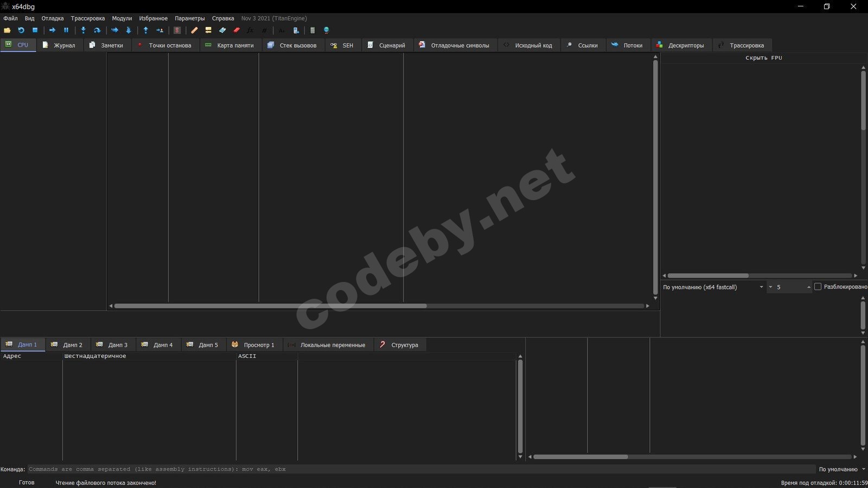This screenshot has height=488, width=868.
Task: Open the Исходный код tab
Action: pos(528,45)
